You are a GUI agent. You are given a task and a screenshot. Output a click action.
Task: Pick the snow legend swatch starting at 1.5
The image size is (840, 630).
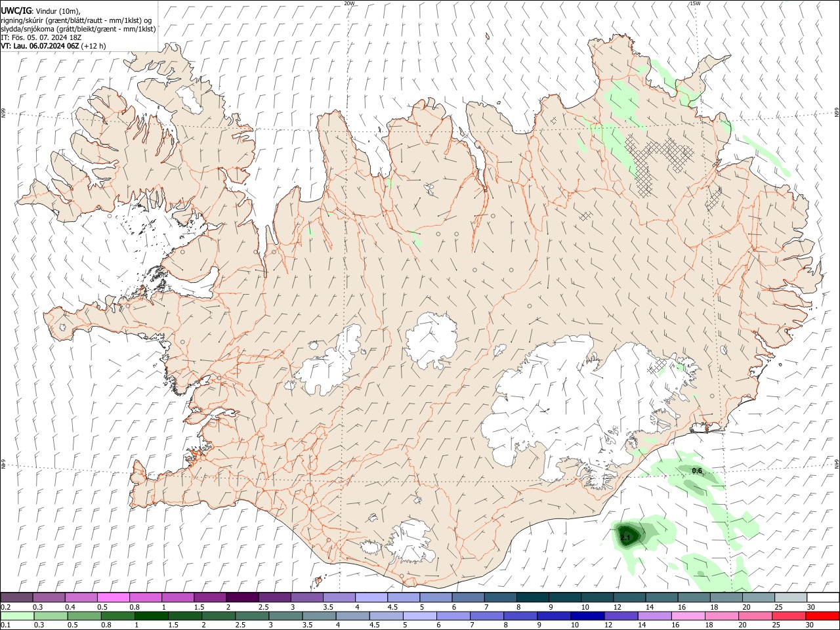tap(210, 597)
